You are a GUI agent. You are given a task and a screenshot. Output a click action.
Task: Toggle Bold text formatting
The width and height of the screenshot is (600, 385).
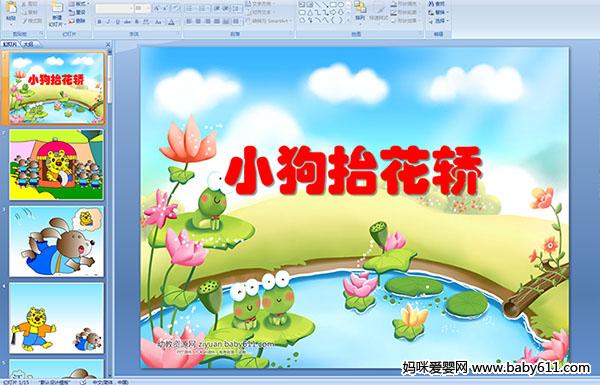pyautogui.click(x=99, y=22)
